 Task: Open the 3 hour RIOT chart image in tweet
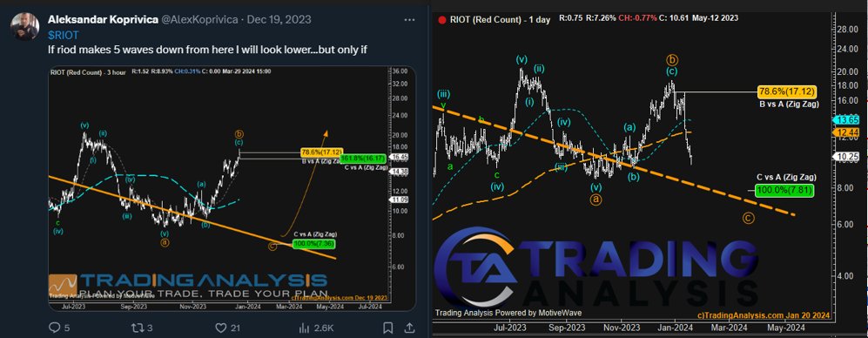[232, 188]
